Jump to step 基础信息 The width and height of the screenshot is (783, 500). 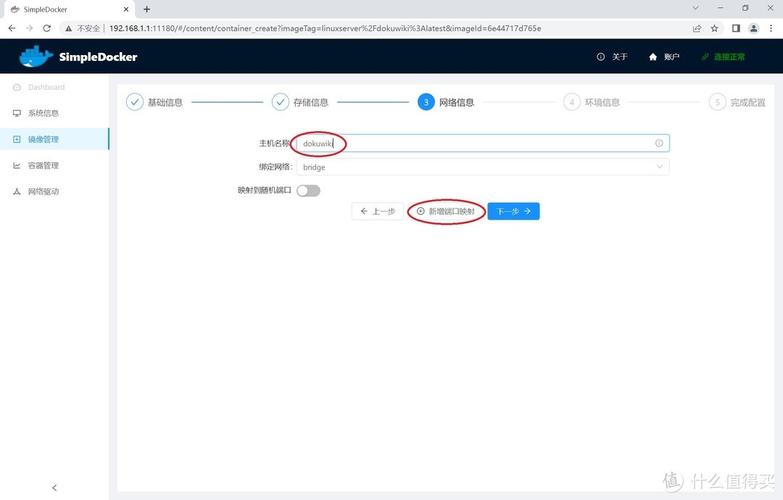[154, 102]
